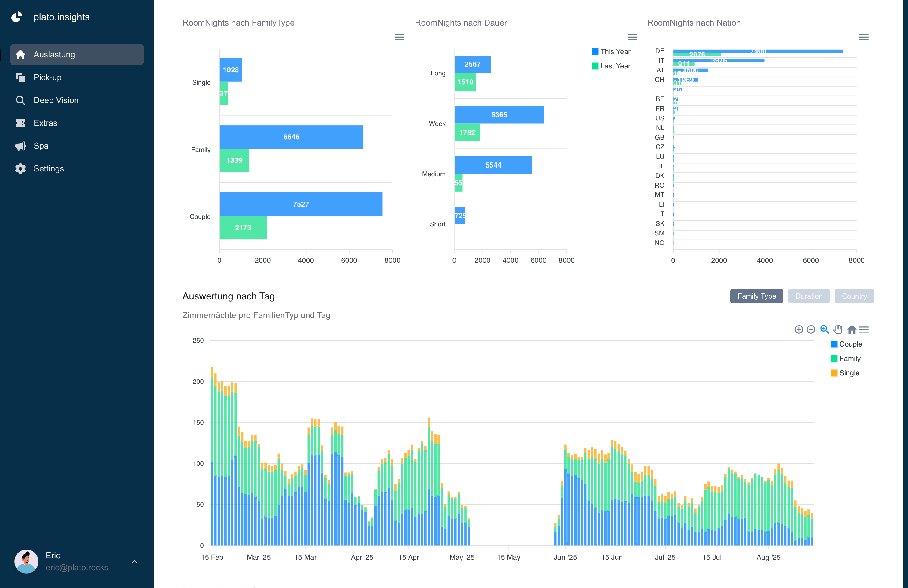Select the Country view button
The width and height of the screenshot is (908, 588).
pyautogui.click(x=855, y=296)
